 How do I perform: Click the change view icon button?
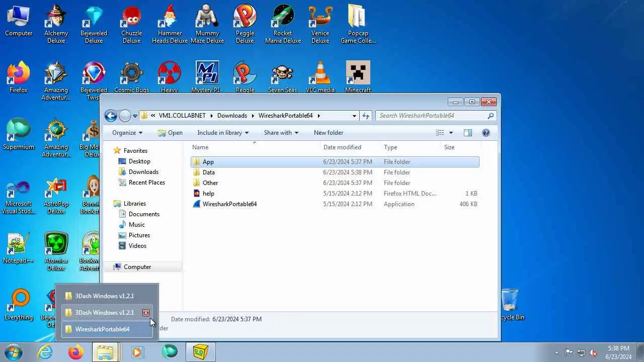(440, 133)
